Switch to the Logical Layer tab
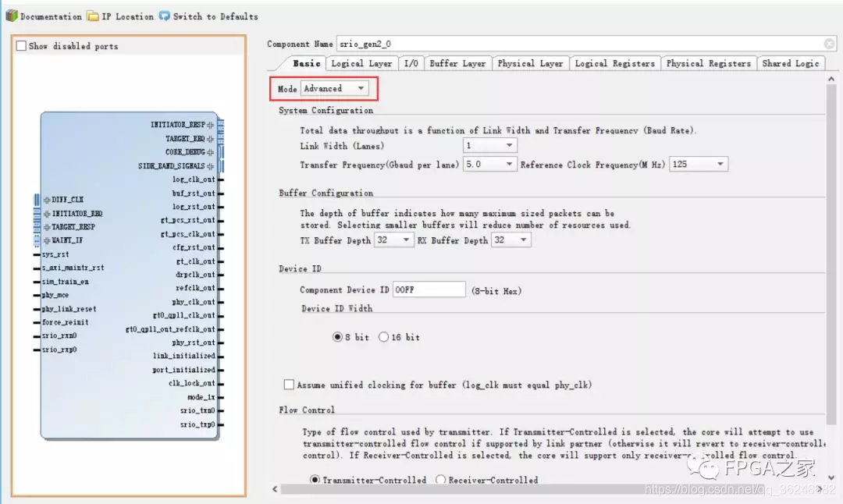This screenshot has width=843, height=504. pyautogui.click(x=361, y=63)
